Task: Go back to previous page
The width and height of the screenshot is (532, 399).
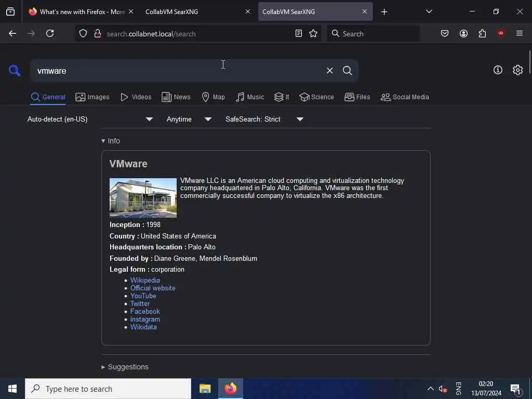Action: click(x=12, y=33)
